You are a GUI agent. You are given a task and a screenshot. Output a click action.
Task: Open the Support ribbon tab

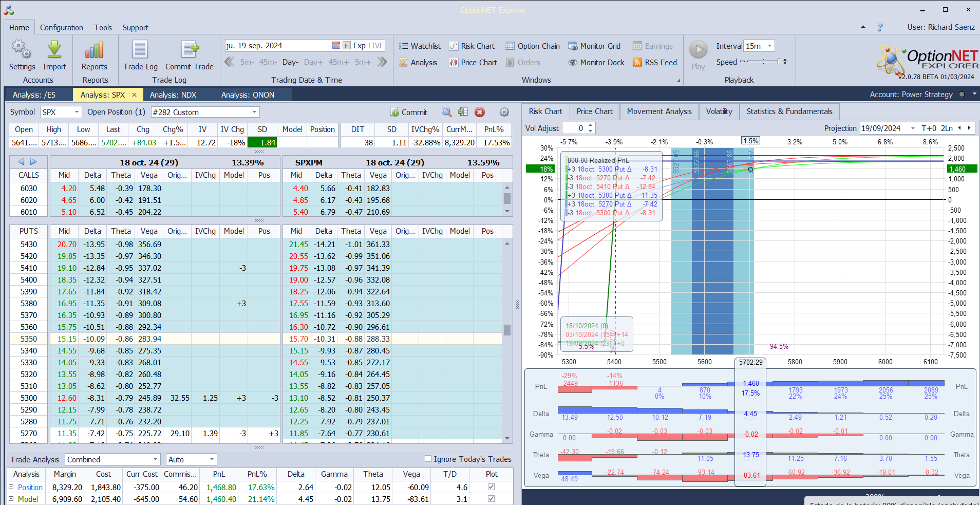click(x=136, y=27)
